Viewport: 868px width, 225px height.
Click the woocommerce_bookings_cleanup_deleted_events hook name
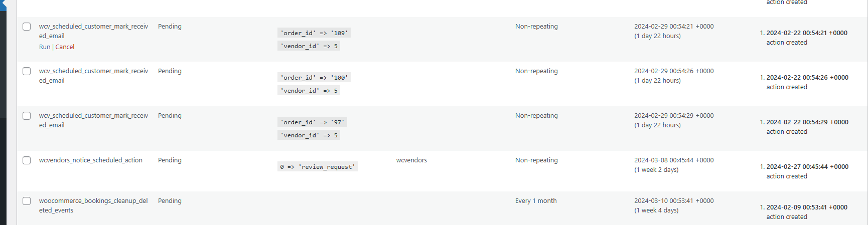tap(93, 205)
